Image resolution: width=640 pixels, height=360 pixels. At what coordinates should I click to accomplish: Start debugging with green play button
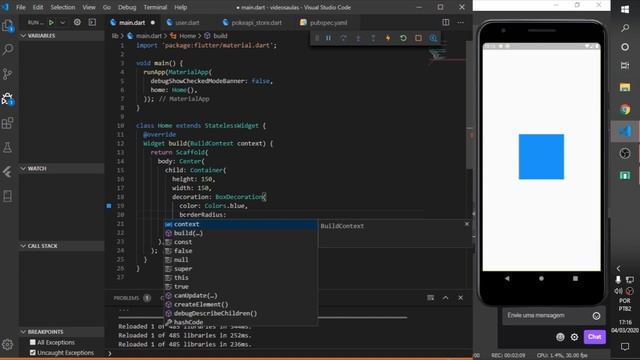pyautogui.click(x=51, y=22)
